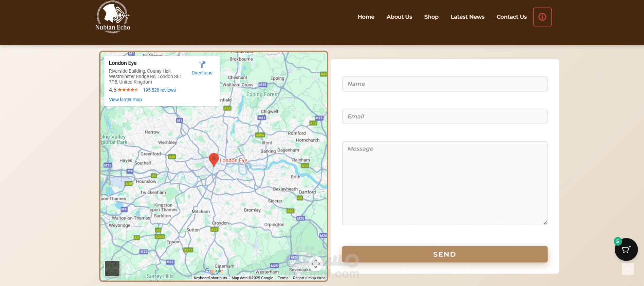Open the map Terms link
This screenshot has height=286, width=644.
(283, 278)
